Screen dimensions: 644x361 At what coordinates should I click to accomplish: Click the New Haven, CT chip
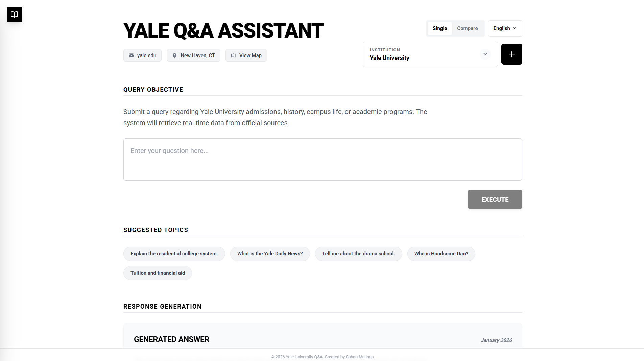point(193,55)
